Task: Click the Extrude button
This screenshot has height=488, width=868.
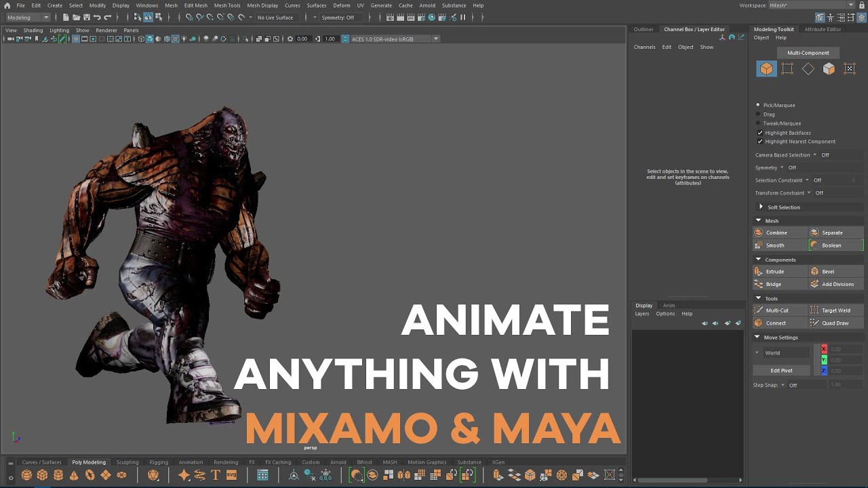Action: [x=781, y=271]
